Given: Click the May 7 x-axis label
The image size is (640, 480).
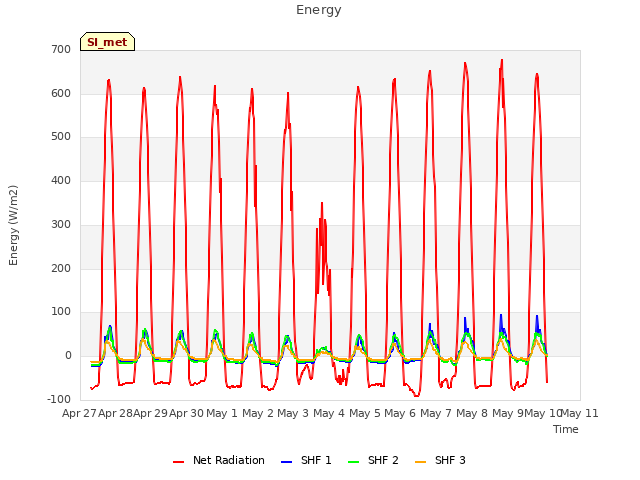Looking at the screenshot, I should click(x=436, y=413).
